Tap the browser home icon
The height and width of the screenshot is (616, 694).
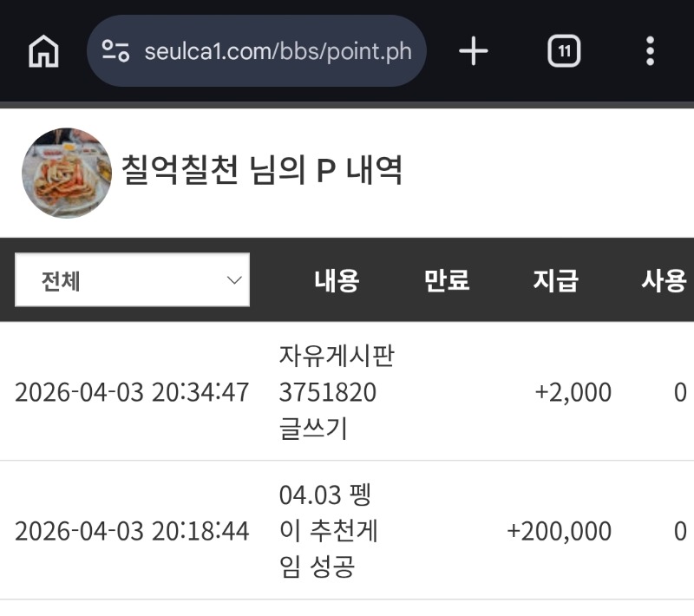[43, 52]
